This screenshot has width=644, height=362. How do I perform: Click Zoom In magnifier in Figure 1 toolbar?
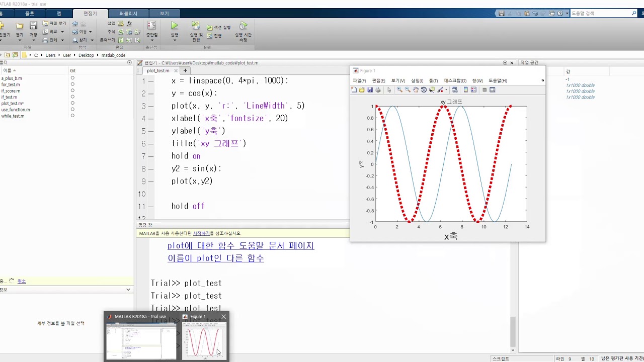[x=399, y=90]
